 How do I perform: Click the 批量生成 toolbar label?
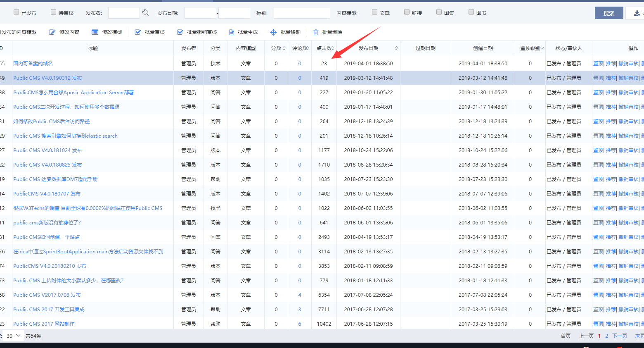(248, 32)
